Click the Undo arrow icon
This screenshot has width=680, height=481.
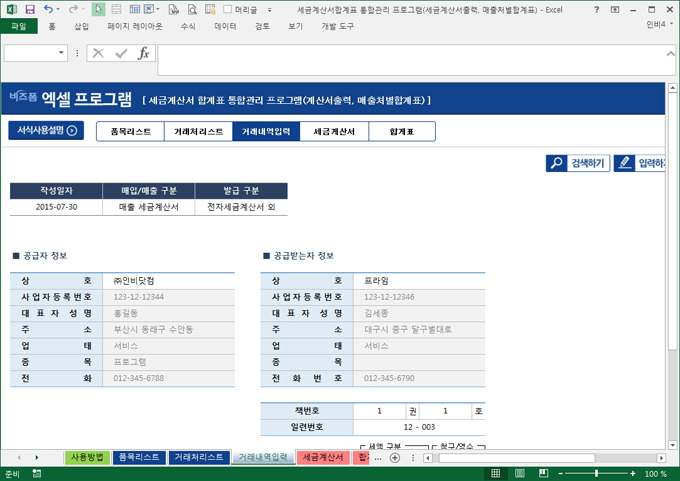pos(48,9)
